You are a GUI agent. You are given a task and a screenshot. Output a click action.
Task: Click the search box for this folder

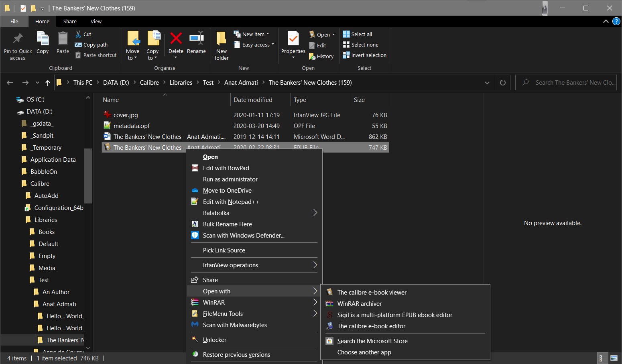[x=566, y=83]
